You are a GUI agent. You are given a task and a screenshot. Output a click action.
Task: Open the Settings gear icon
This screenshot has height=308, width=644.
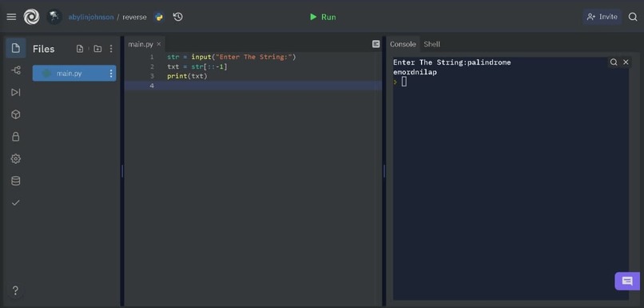pyautogui.click(x=16, y=158)
